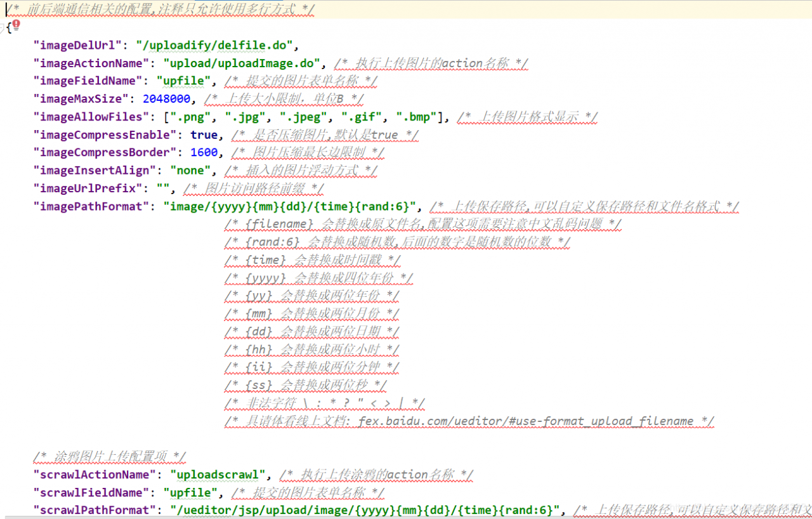The height and width of the screenshot is (519, 812).
Task: Click the comment "上传大小限制, 单位B"
Action: pos(284,99)
